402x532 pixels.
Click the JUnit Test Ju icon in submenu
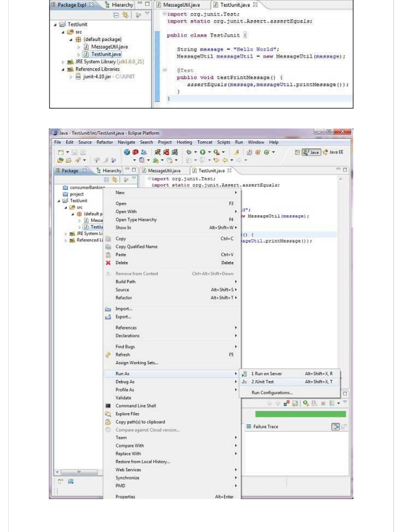tap(244, 382)
